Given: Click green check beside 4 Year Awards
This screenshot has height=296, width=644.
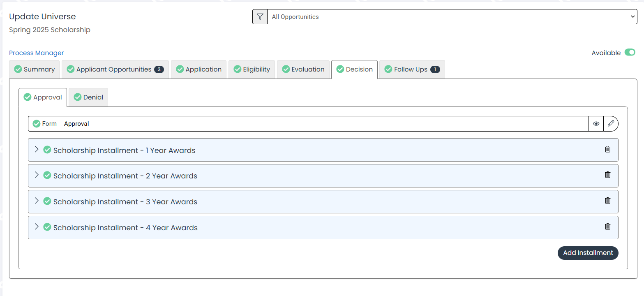Looking at the screenshot, I should click(x=47, y=227).
